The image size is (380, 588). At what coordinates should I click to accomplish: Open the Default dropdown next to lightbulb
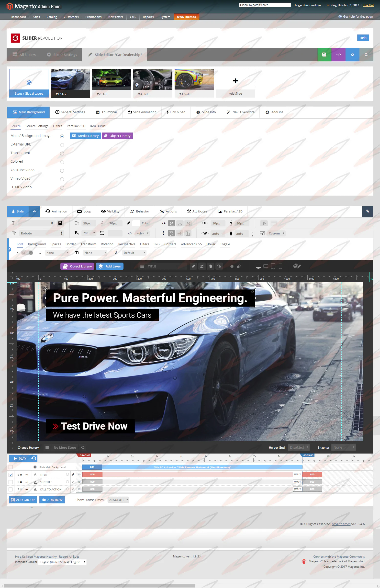coord(134,253)
